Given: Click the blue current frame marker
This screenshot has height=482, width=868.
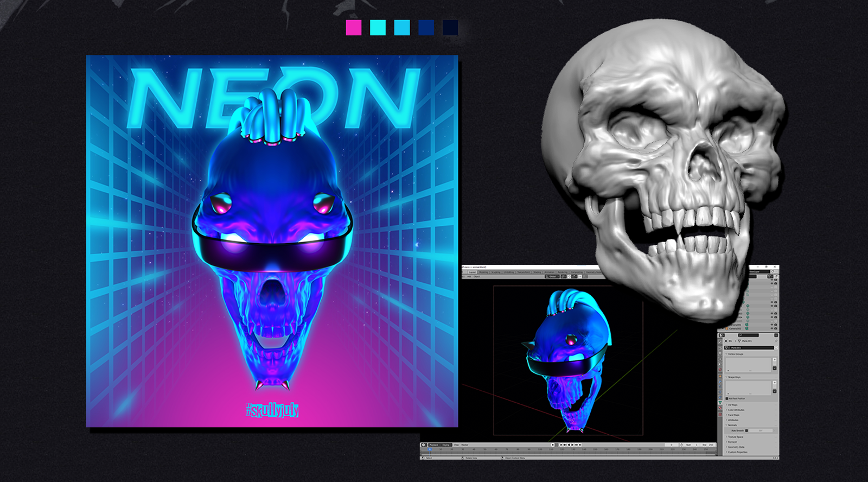Looking at the screenshot, I should [430, 449].
